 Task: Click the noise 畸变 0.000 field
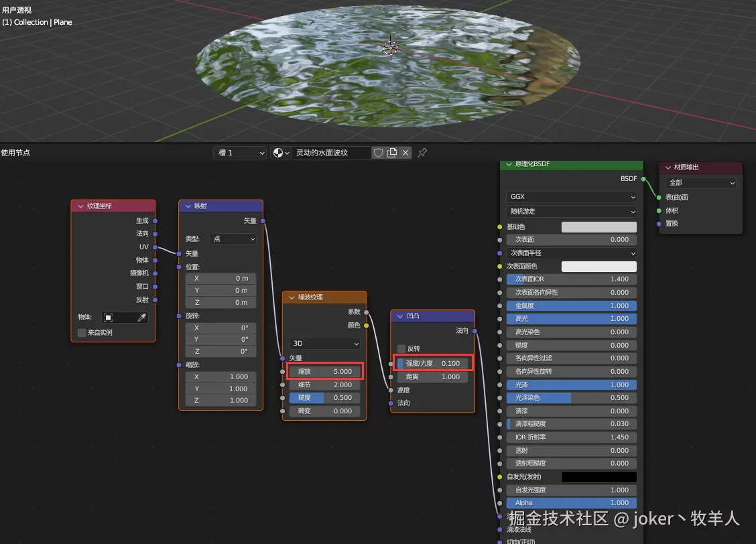[x=324, y=411]
